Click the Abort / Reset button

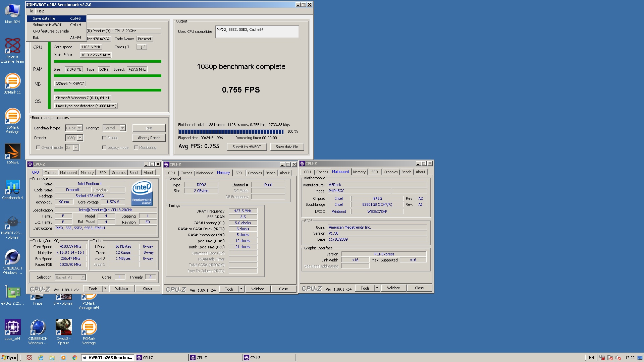(149, 138)
